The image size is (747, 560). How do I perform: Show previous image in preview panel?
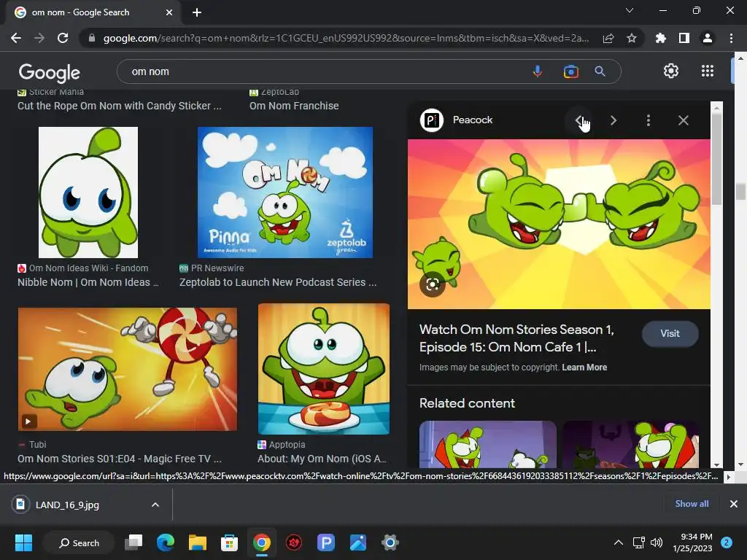coord(578,120)
